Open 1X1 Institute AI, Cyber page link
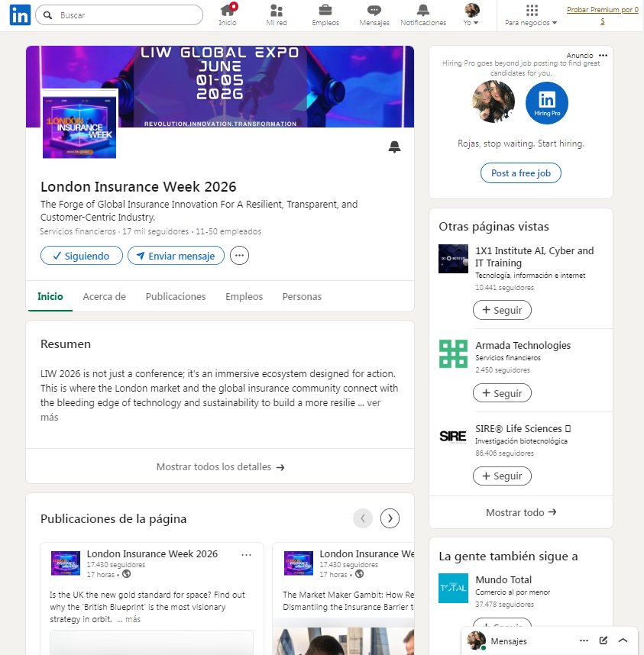644x655 pixels. click(534, 257)
